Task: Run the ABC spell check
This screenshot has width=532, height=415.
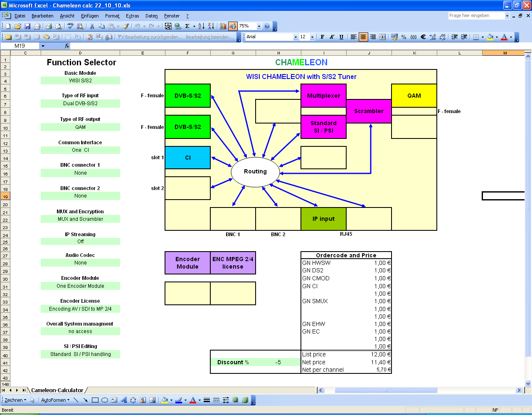Action: pos(70,26)
